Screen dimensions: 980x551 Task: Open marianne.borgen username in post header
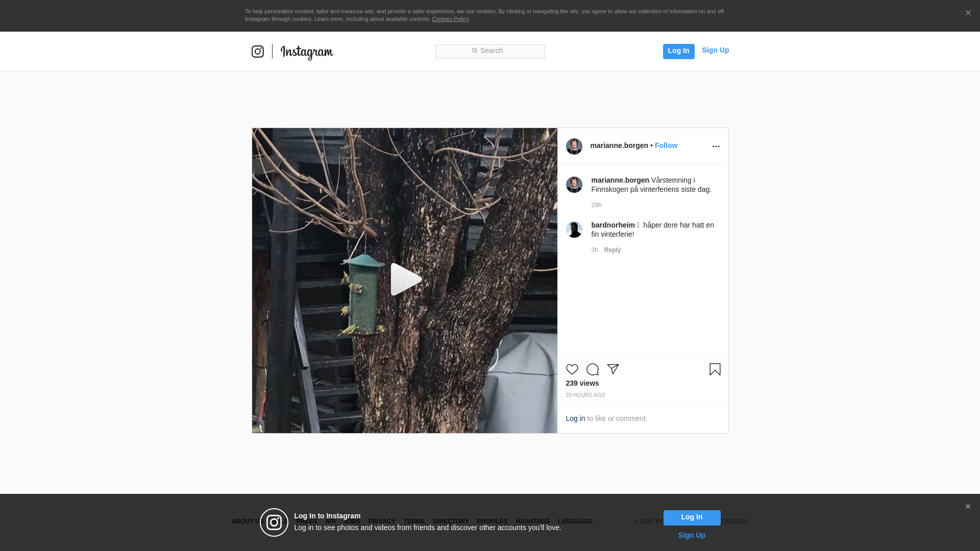pyautogui.click(x=619, y=145)
